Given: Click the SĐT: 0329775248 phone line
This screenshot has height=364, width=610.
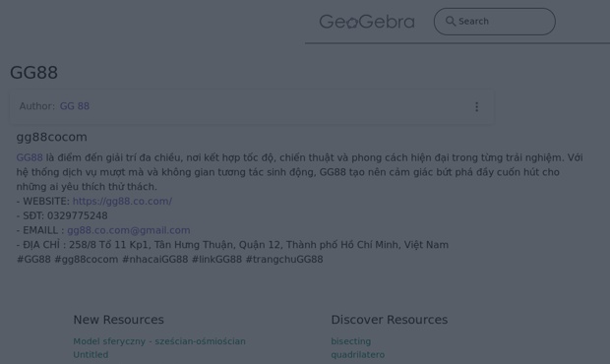Looking at the screenshot, I should click(62, 215).
